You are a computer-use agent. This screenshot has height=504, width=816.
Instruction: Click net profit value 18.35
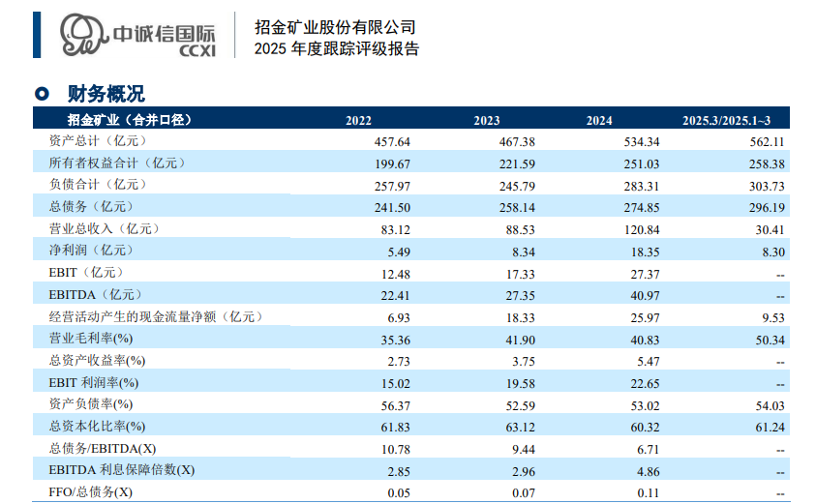[x=646, y=252]
